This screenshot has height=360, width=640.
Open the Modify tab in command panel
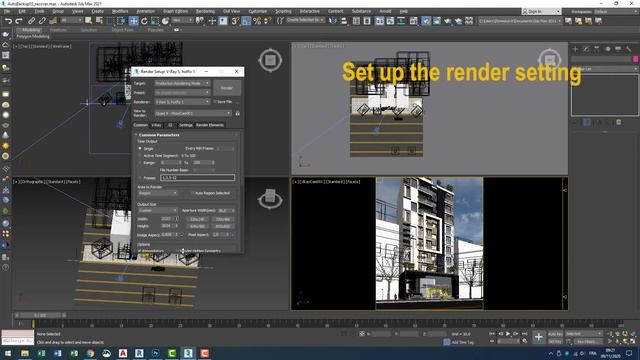pyautogui.click(x=586, y=49)
